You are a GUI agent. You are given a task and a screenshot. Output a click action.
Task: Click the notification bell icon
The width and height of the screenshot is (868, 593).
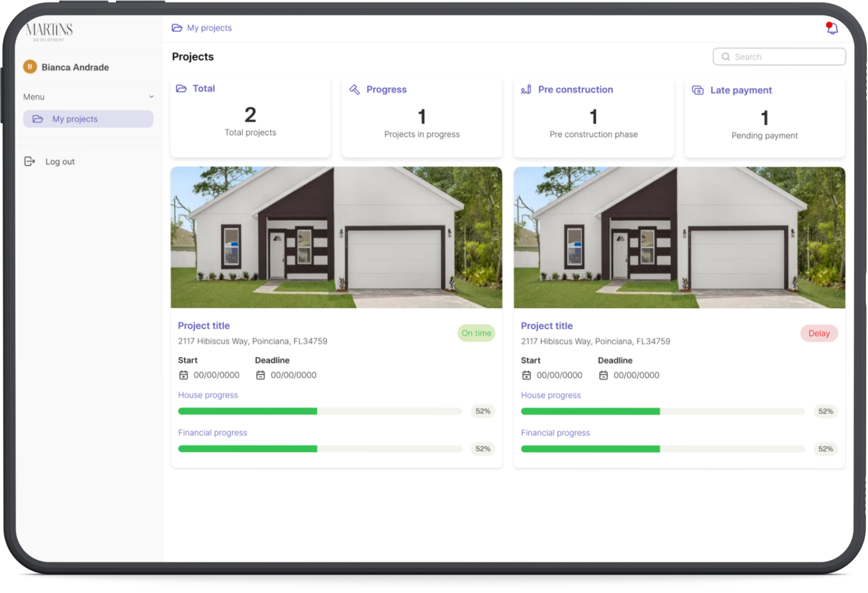(832, 28)
